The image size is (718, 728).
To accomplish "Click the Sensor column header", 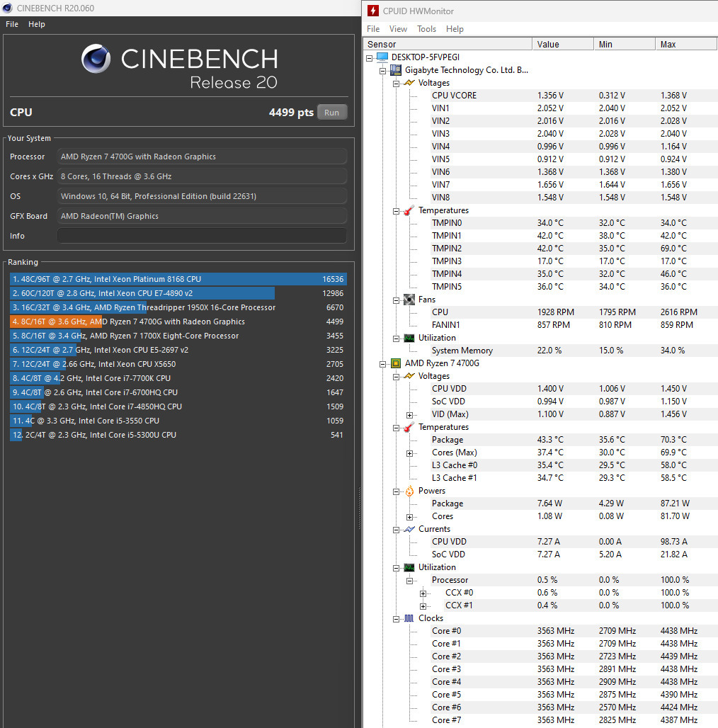I will pos(448,44).
